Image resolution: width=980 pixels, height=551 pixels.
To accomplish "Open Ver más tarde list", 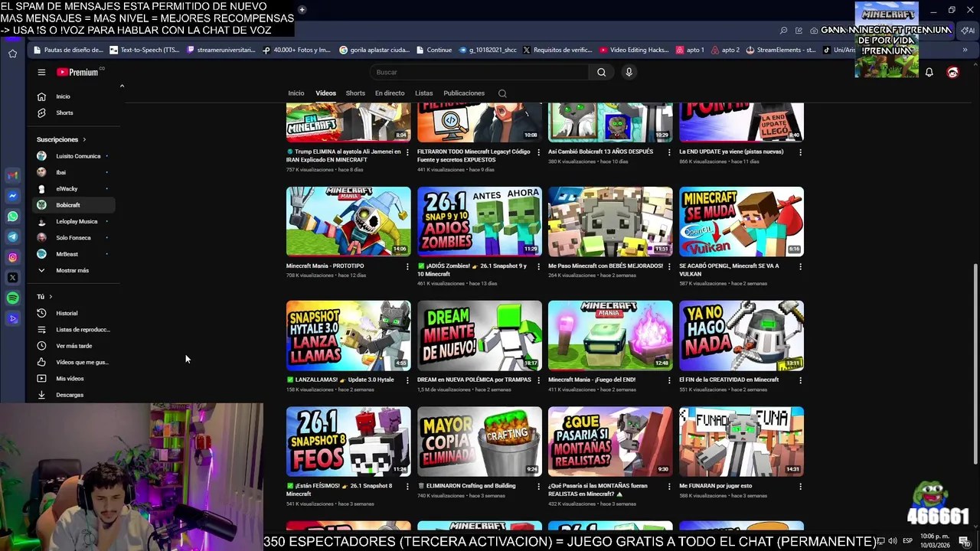I will coord(74,346).
